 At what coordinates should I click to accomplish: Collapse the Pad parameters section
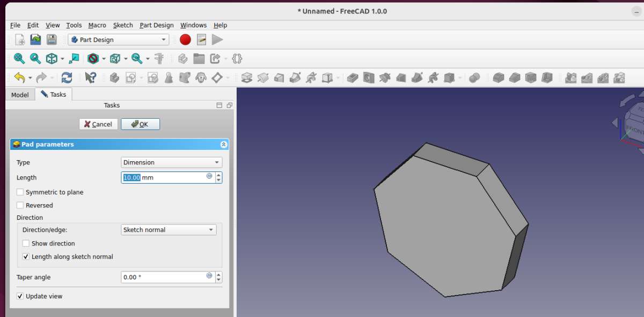coord(224,145)
